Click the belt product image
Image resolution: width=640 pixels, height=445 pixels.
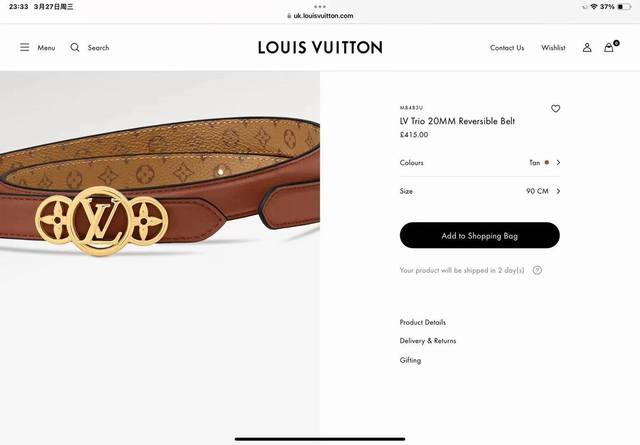coord(160,253)
